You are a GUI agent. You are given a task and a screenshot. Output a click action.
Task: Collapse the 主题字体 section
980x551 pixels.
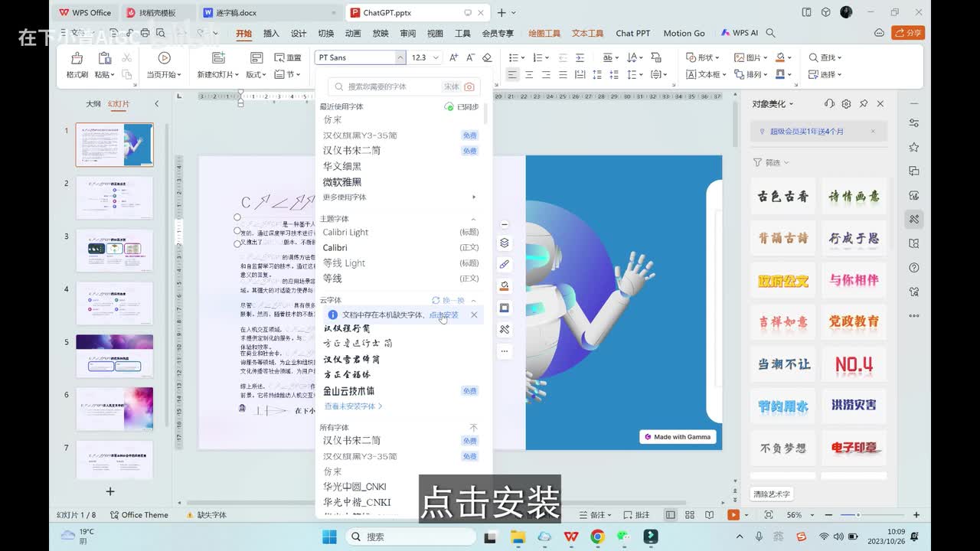pyautogui.click(x=473, y=219)
